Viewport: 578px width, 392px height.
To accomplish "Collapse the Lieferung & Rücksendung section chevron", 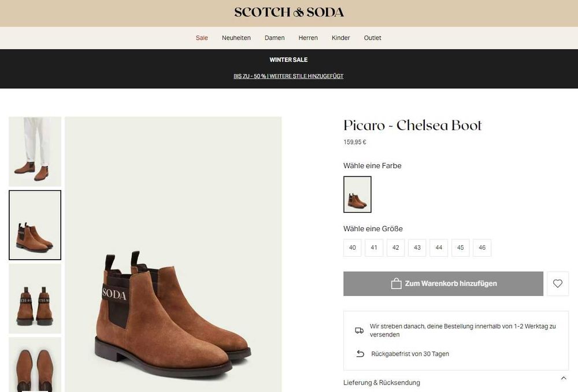I will (564, 379).
